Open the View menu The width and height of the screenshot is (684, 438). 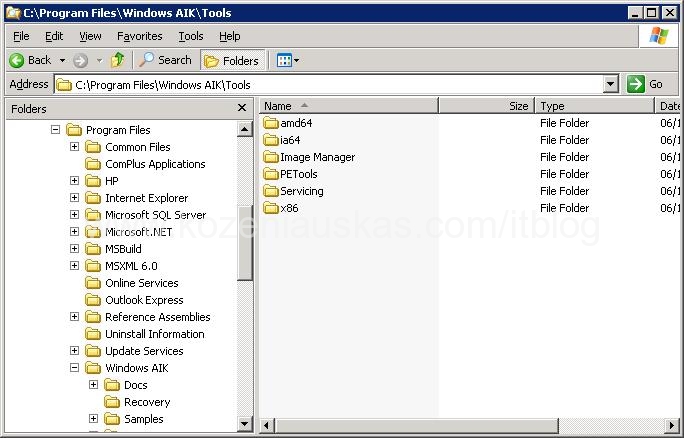[90, 36]
